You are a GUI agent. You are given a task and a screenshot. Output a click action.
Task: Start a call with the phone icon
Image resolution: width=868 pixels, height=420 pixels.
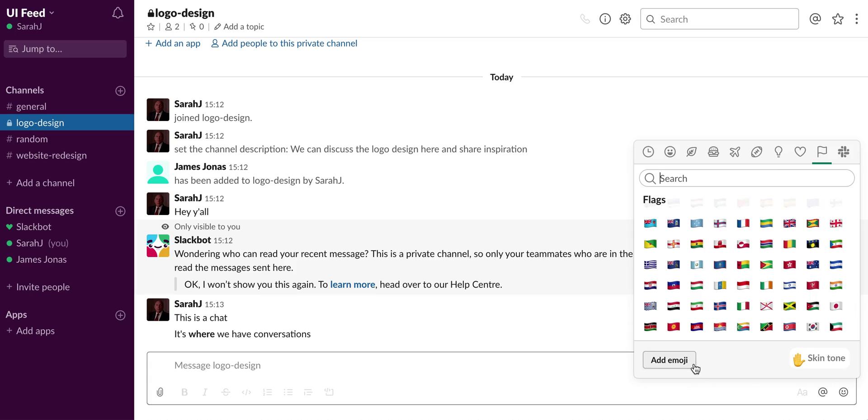585,19
